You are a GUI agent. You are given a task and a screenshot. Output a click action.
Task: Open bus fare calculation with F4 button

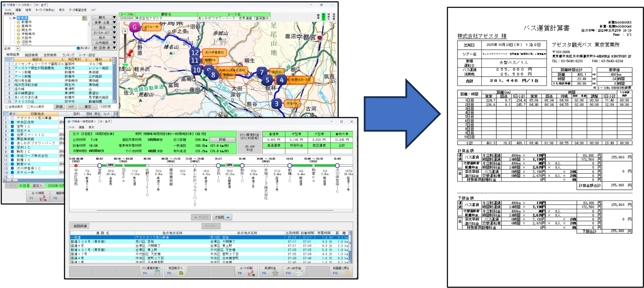pos(151,271)
